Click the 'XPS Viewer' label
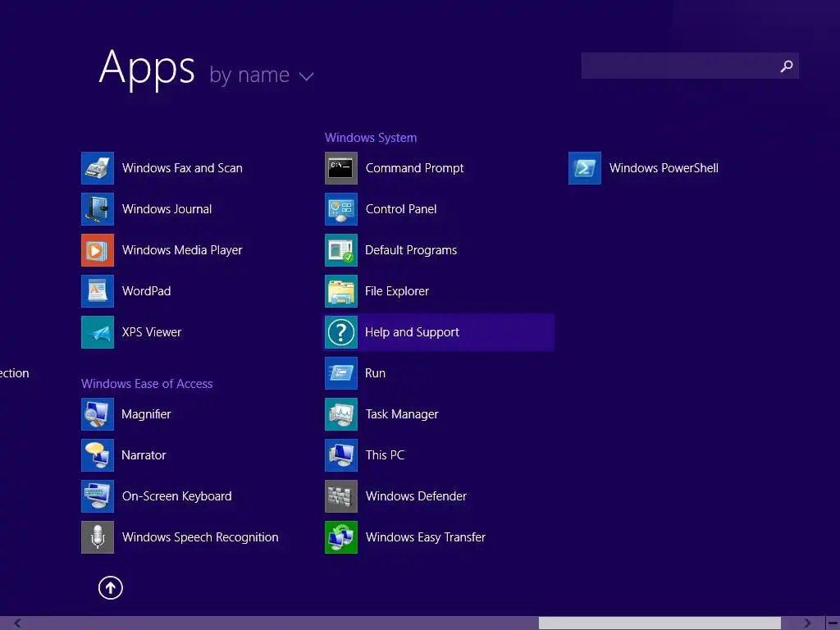The height and width of the screenshot is (630, 840). (x=152, y=332)
